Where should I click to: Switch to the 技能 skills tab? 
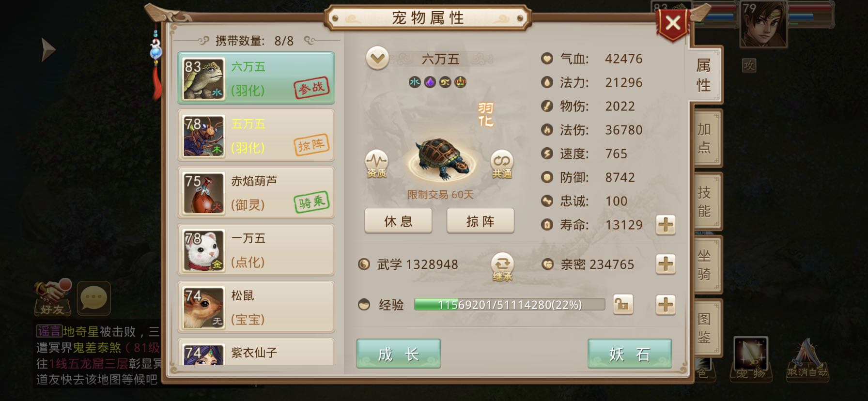[x=705, y=201]
